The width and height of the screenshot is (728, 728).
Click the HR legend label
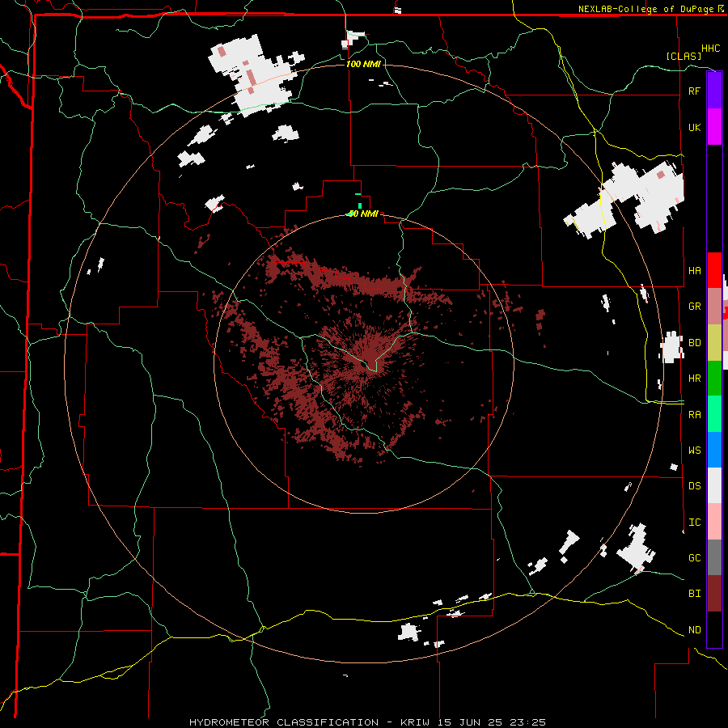[694, 379]
